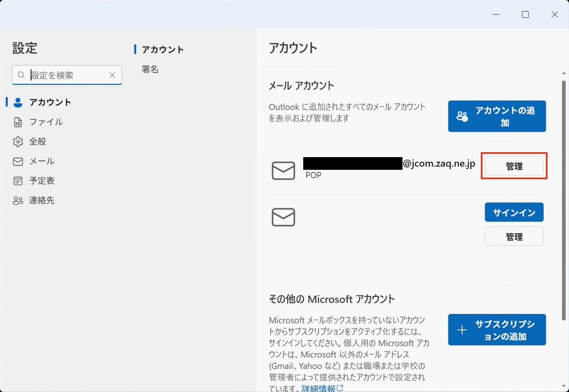Select アカウント in the second navigation column
The height and width of the screenshot is (392, 569).
pos(163,49)
